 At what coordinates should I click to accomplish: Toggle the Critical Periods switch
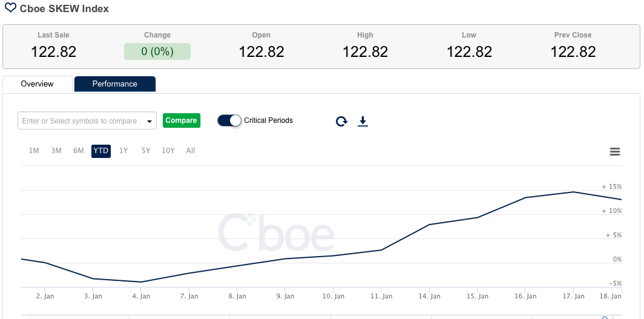(x=229, y=120)
